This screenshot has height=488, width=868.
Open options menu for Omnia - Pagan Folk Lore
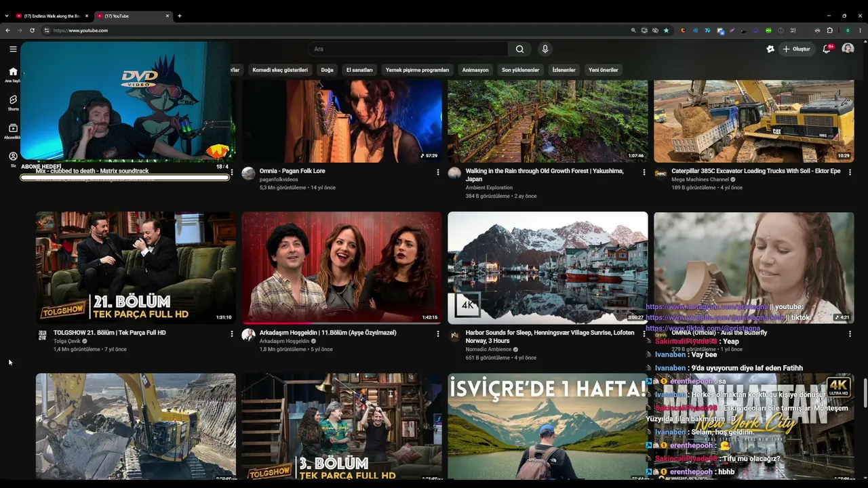coord(438,172)
